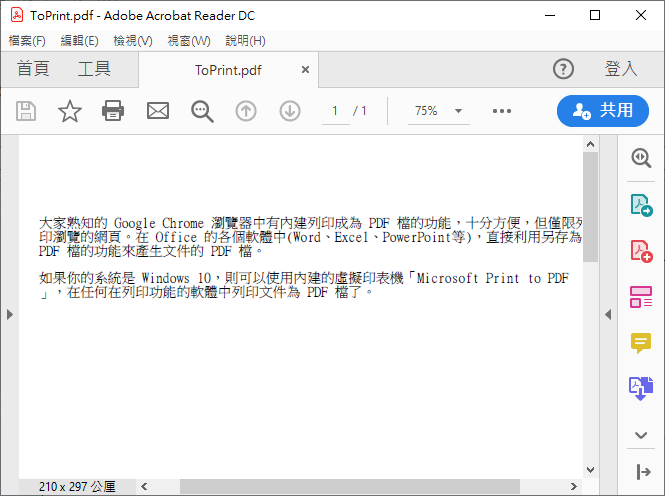Open the 檢視(V) menu

tap(133, 41)
